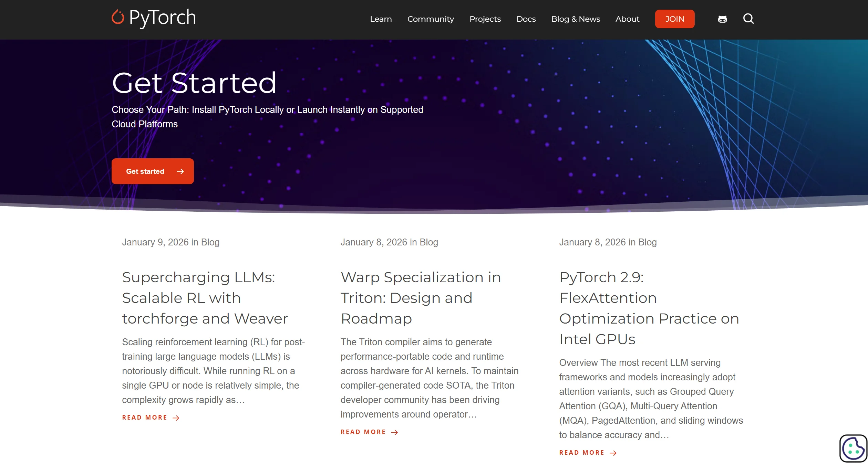Click the arrow next to the first READ MORE

coord(176,418)
